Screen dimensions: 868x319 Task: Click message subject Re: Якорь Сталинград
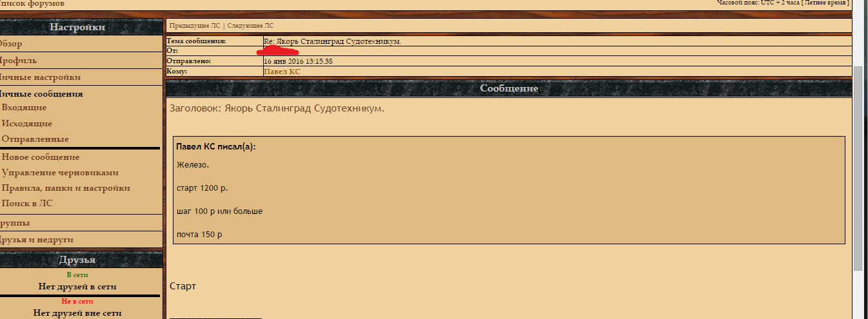click(332, 41)
